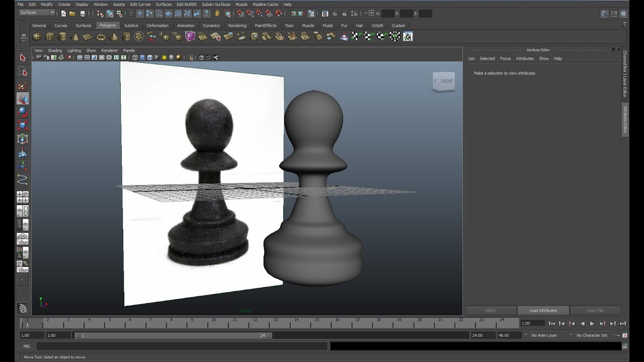Click the X coordinate input field

pyautogui.click(x=388, y=14)
